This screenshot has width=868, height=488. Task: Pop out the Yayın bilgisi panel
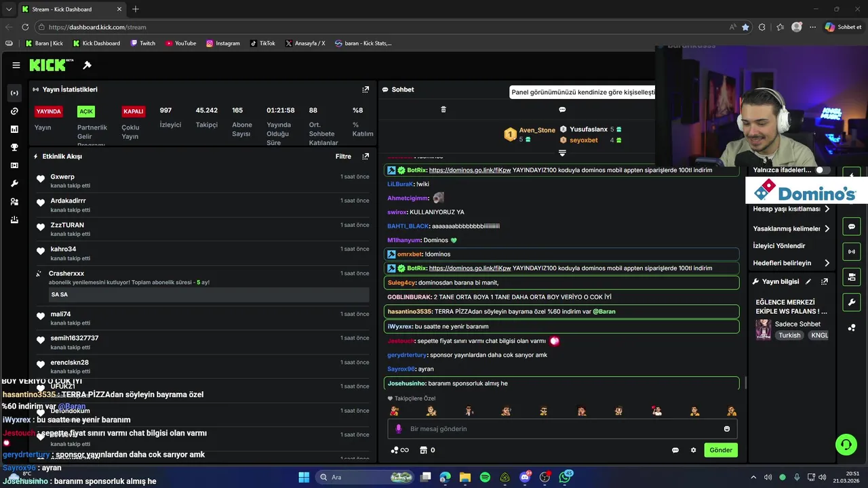click(x=825, y=281)
